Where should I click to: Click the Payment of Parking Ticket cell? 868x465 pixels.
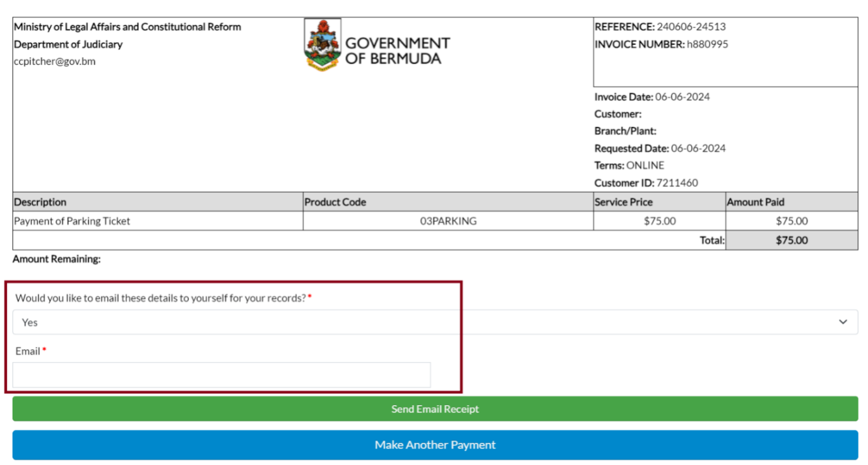pos(72,221)
